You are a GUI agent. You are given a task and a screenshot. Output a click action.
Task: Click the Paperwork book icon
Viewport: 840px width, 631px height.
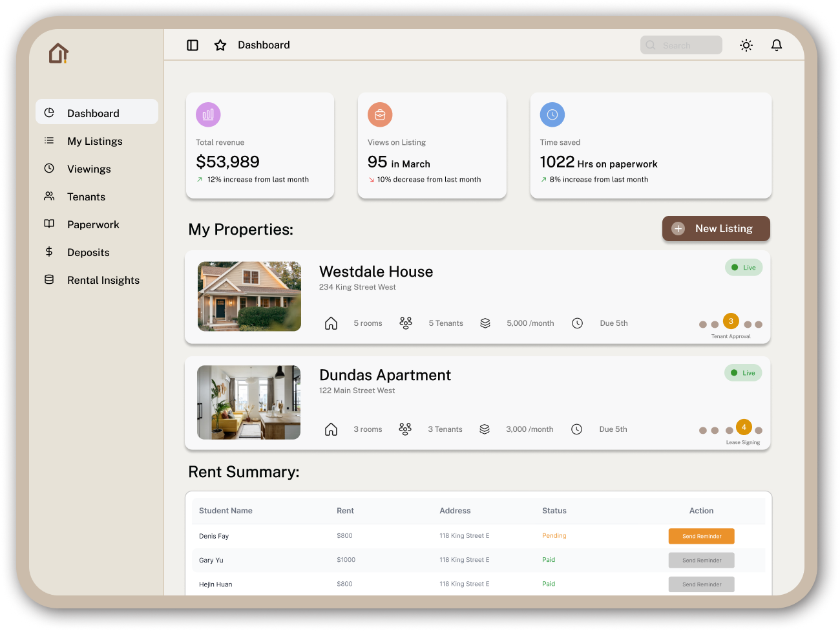point(49,224)
